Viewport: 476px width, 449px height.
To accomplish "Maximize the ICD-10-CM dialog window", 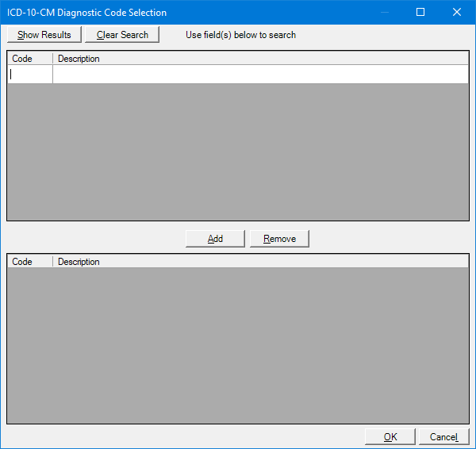I will 420,12.
